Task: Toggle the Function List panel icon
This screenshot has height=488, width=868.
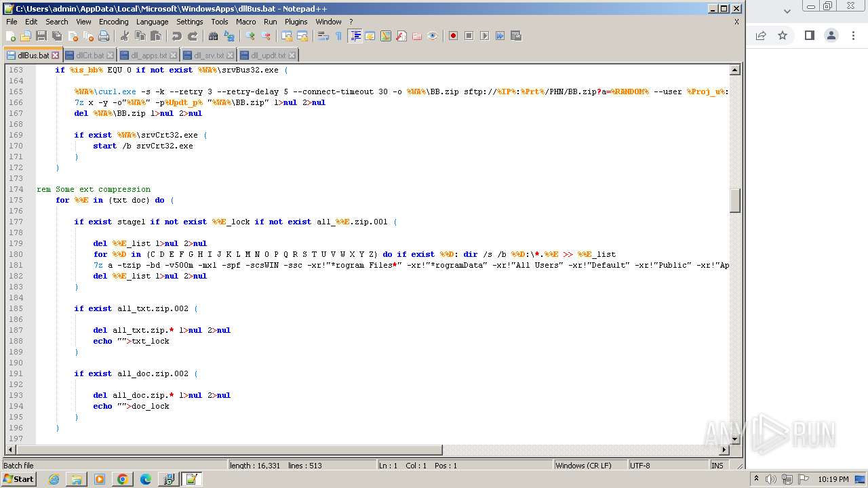Action: point(401,36)
